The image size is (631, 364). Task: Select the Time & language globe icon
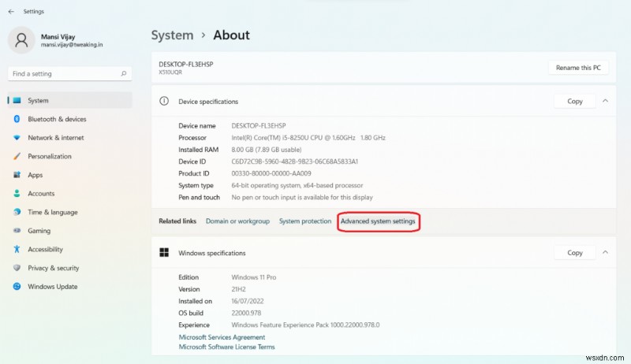17,212
